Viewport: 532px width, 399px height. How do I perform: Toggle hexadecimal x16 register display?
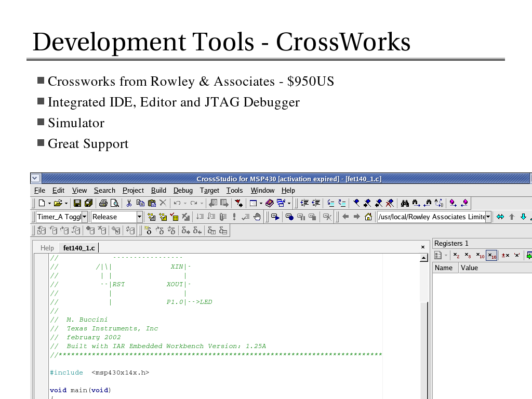[x=491, y=255]
